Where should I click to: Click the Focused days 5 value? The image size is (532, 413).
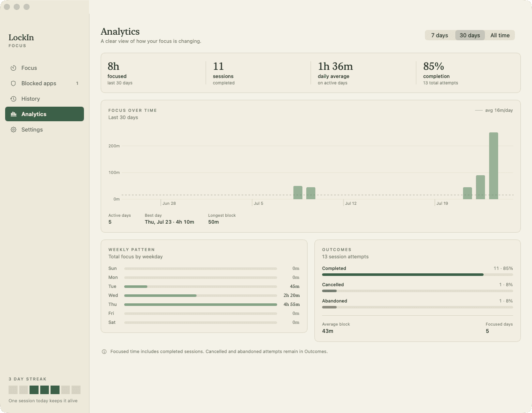pos(487,331)
